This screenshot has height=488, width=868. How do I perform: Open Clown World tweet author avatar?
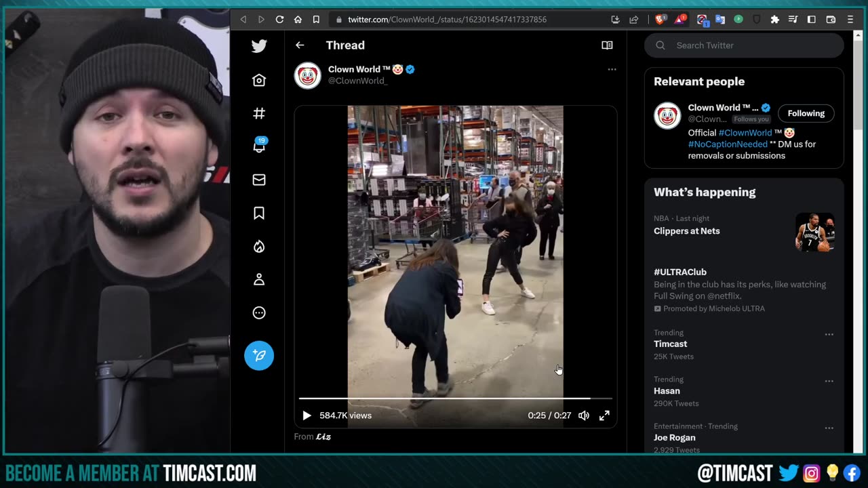point(307,75)
